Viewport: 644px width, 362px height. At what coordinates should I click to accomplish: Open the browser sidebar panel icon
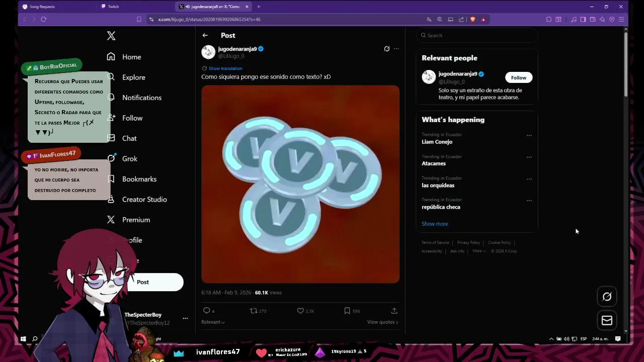point(583,19)
